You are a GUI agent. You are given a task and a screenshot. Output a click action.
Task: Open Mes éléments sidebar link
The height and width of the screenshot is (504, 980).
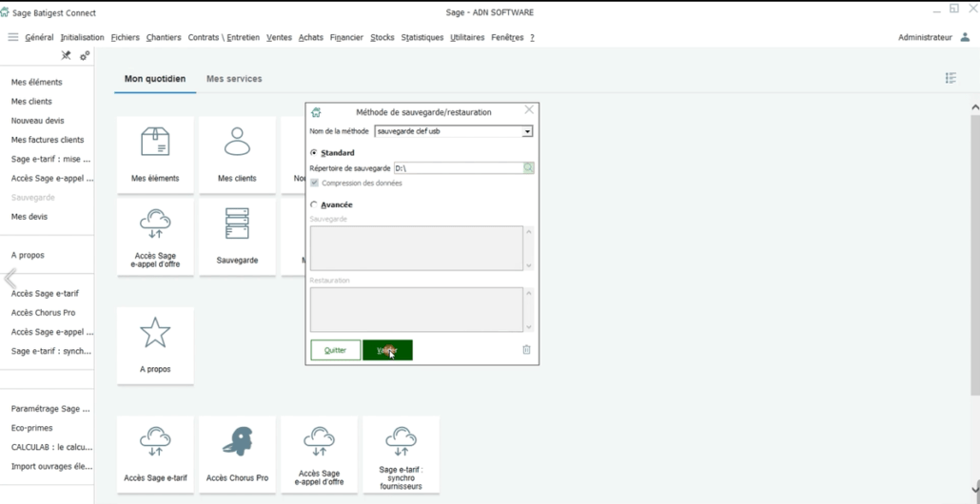(x=37, y=82)
